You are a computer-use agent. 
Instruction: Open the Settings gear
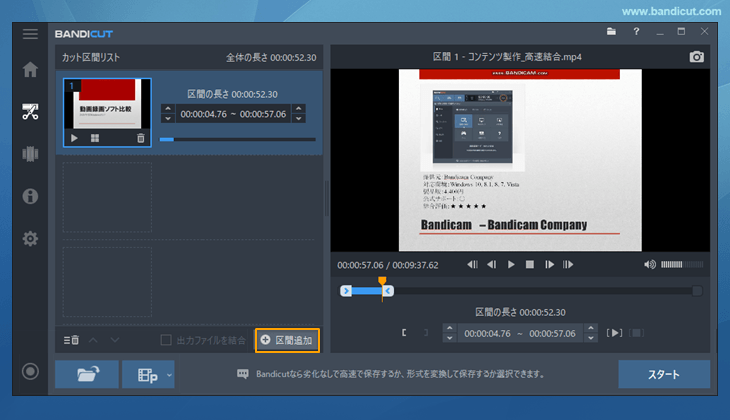click(x=30, y=238)
